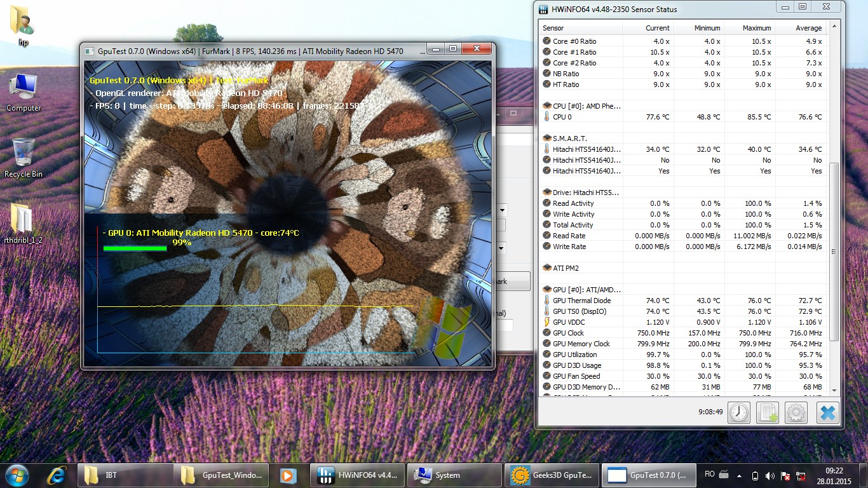Select the 'Total Activity' sensor row
Viewport: 868px width, 488px height.
(x=682, y=225)
